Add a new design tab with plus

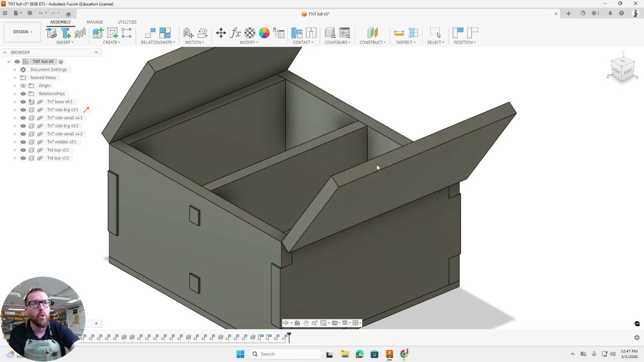tap(569, 14)
